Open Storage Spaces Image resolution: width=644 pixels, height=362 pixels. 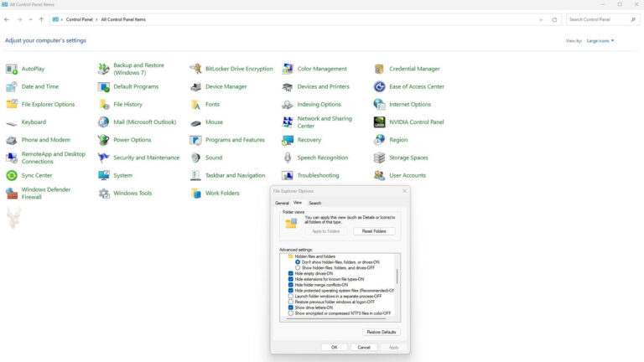click(401, 158)
